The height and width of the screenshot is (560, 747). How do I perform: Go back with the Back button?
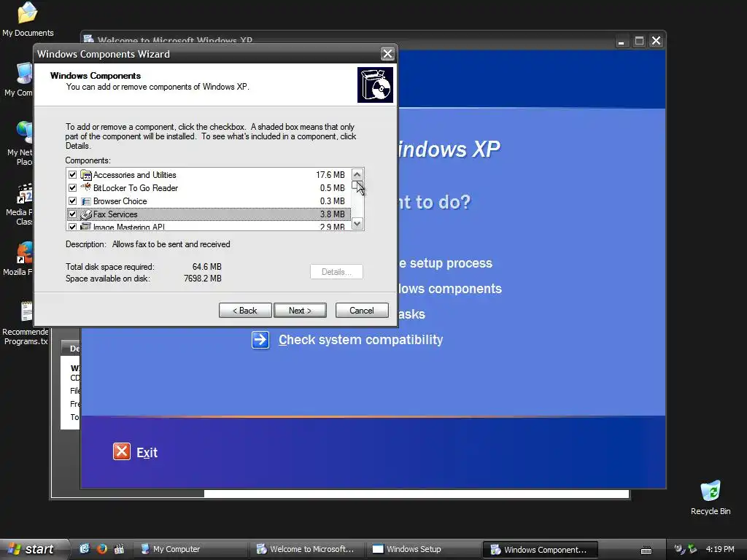[x=245, y=311]
